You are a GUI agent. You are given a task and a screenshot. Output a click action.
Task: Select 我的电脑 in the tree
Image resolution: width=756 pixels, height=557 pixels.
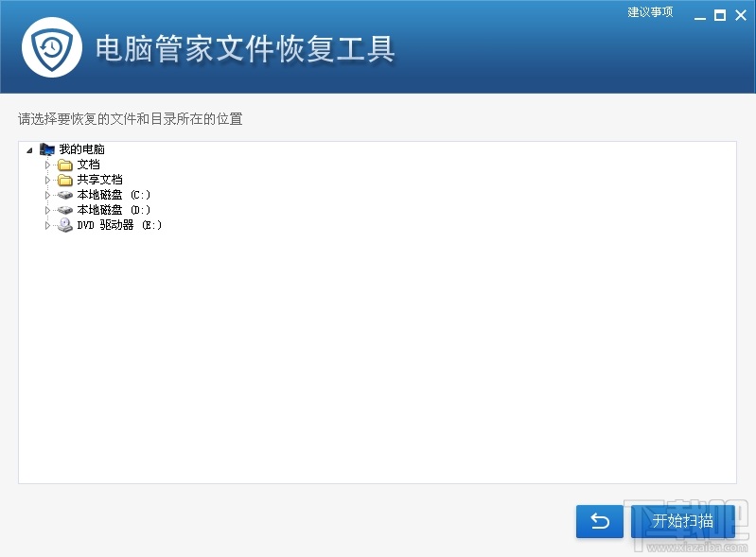click(x=81, y=149)
